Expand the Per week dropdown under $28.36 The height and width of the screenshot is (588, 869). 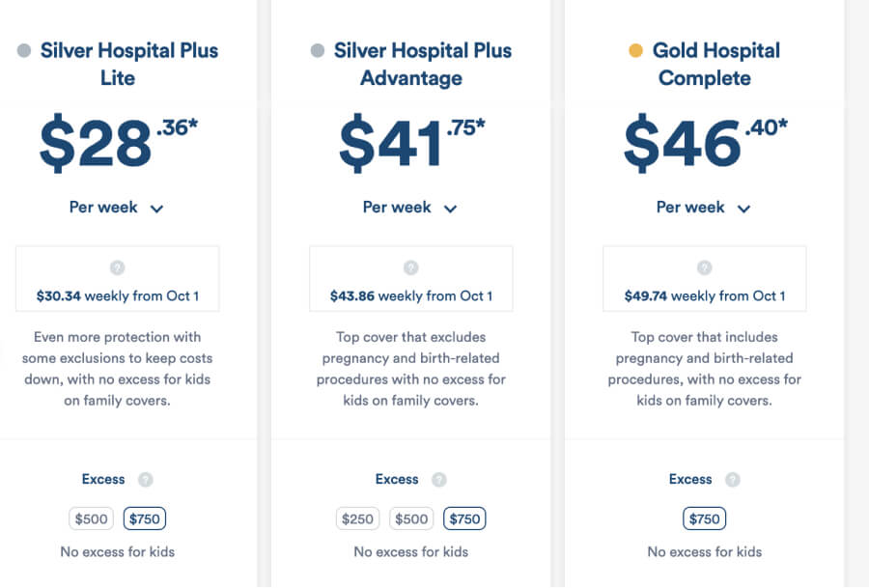tap(117, 207)
